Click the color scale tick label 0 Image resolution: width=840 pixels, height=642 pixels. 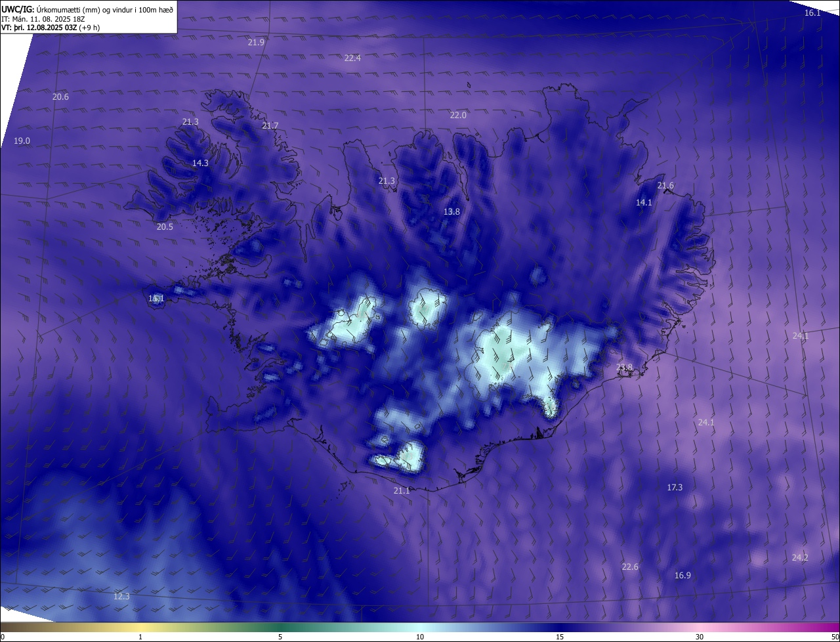tap(2, 637)
